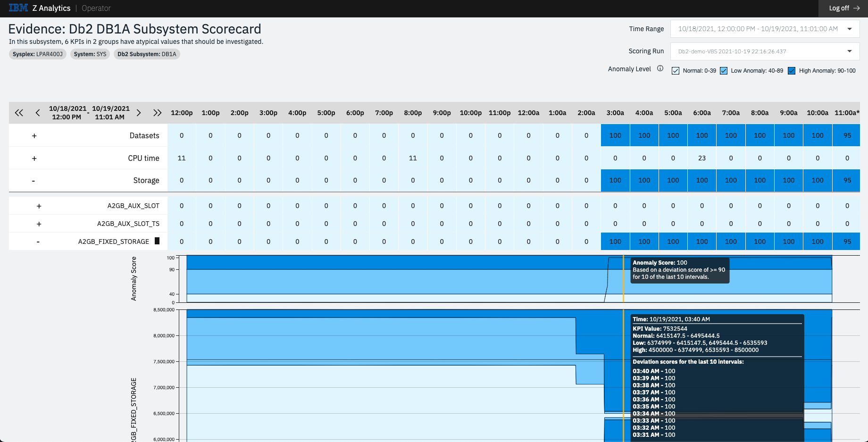
Task: Click the Operator role label in header
Action: (x=96, y=8)
